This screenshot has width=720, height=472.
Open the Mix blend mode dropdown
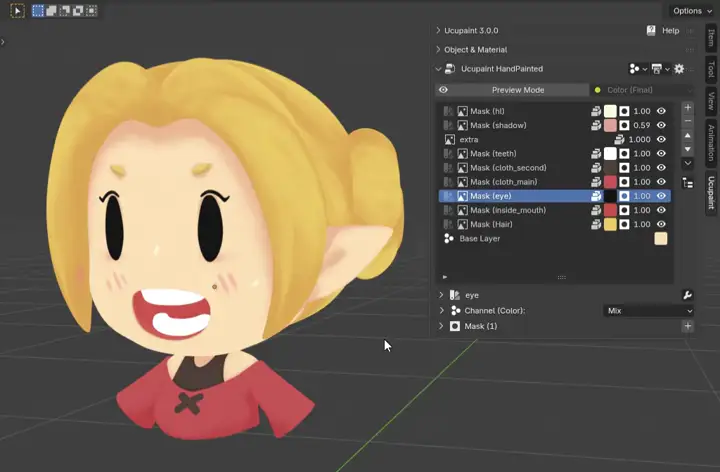coord(648,311)
